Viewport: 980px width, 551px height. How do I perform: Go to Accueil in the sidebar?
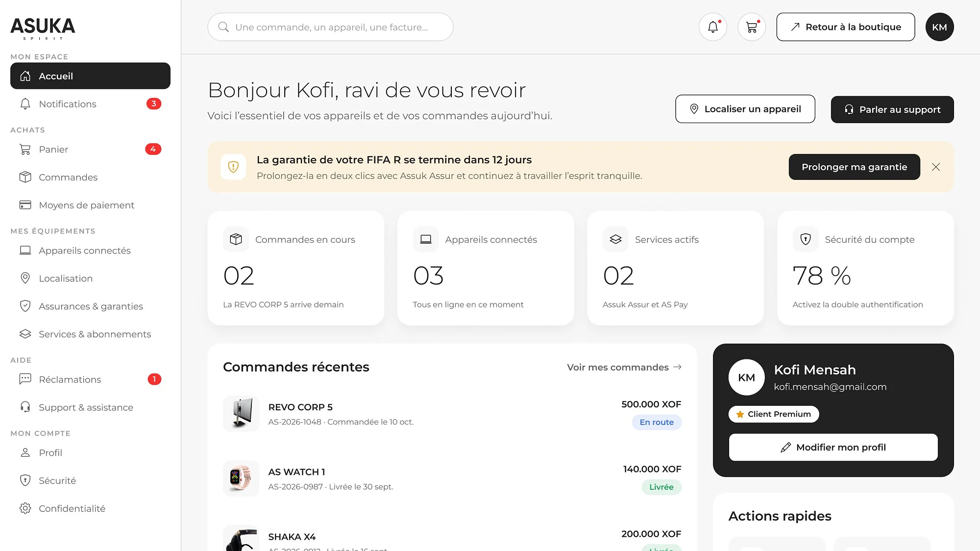(x=90, y=76)
